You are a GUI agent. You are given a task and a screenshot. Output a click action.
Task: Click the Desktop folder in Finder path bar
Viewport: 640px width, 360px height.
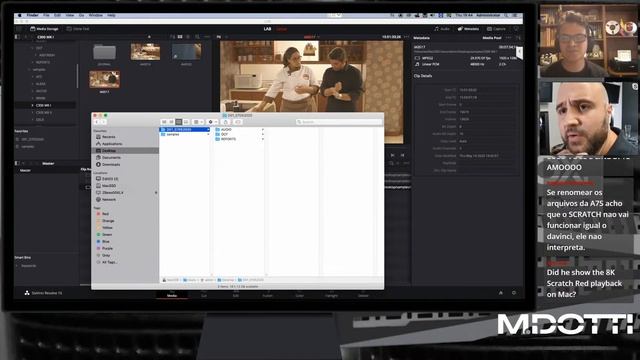tap(226, 280)
